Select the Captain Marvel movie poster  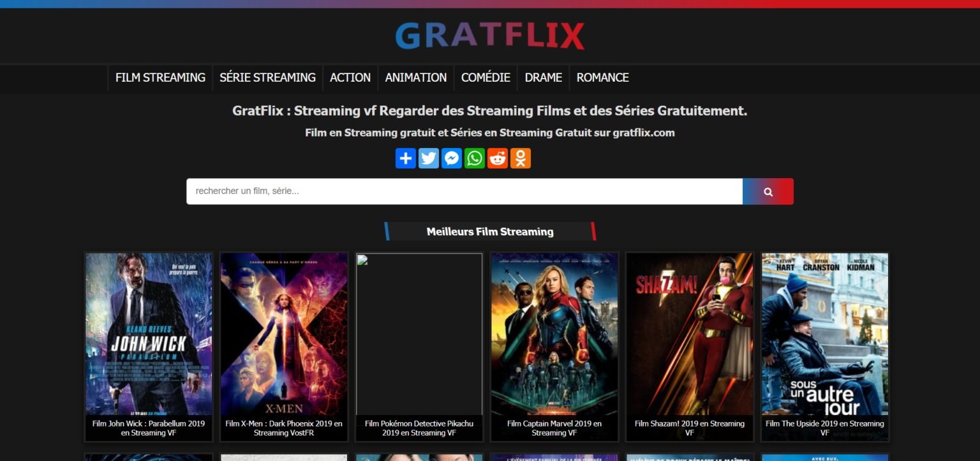coord(554,333)
